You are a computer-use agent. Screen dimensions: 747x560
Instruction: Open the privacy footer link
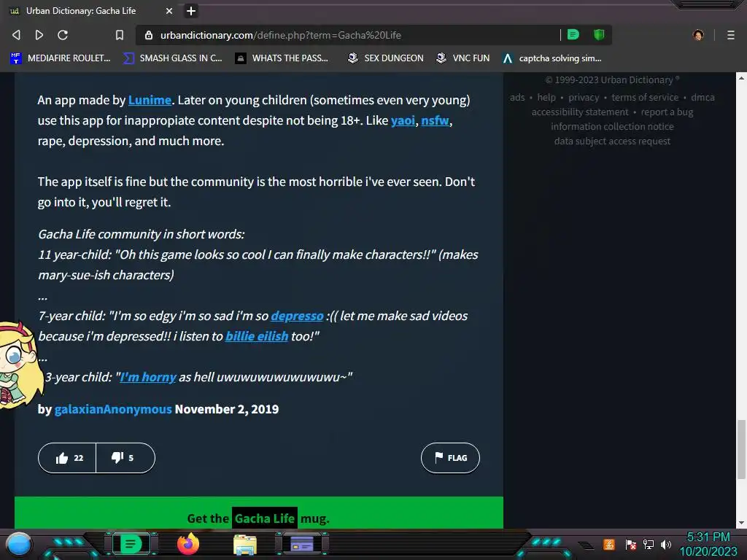coord(584,97)
